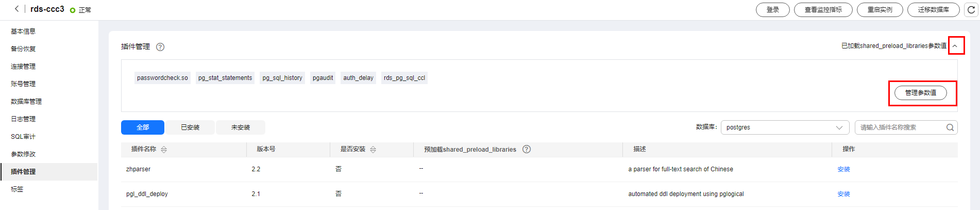Viewport: 980px width, 210px height.
Task: Click help icon beside 插件管理 title
Action: point(160,47)
